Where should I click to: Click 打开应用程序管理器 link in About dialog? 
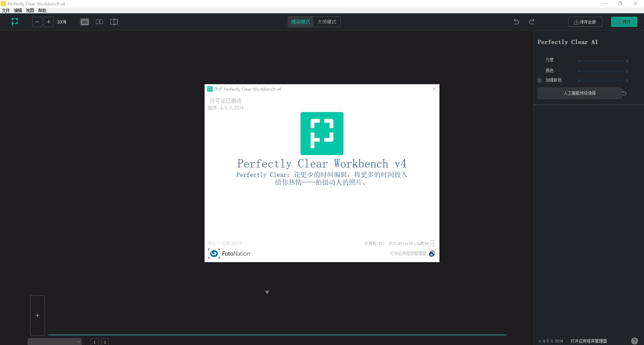point(408,253)
